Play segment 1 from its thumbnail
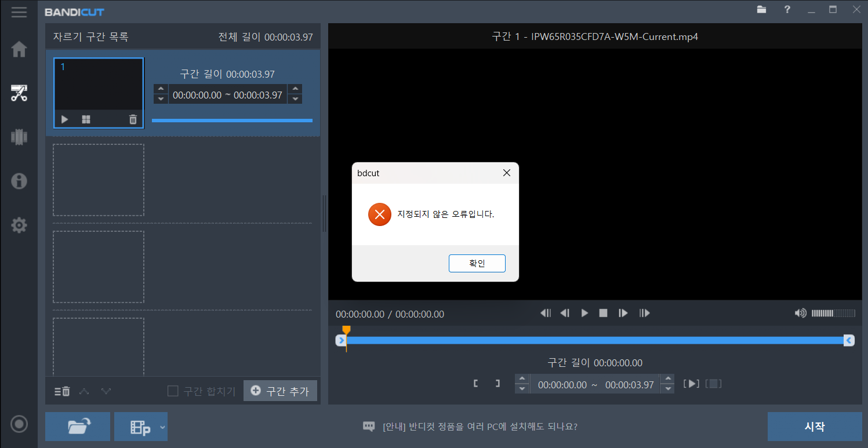 tap(64, 119)
